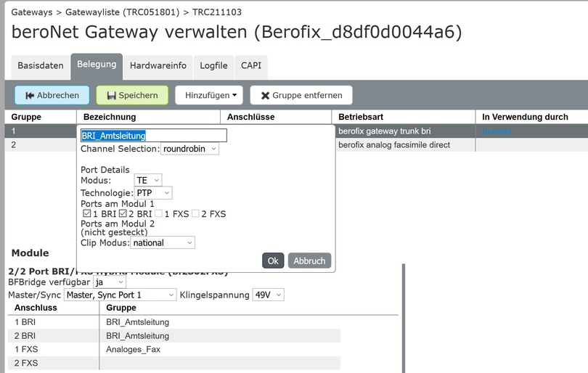Viewport: 588px width, 373px height.
Task: Open the Hinzufügen dropdown menu
Action: point(209,95)
